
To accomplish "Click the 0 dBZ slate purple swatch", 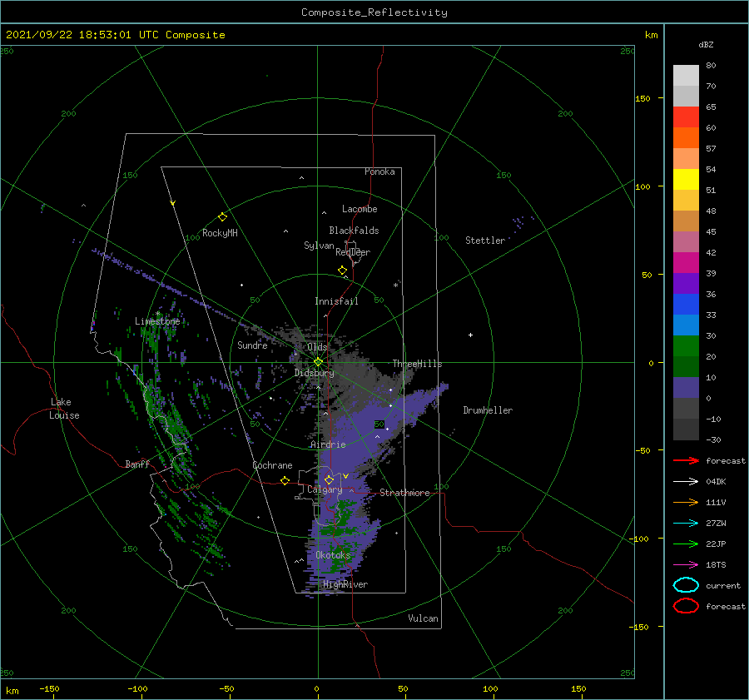I will point(686,388).
